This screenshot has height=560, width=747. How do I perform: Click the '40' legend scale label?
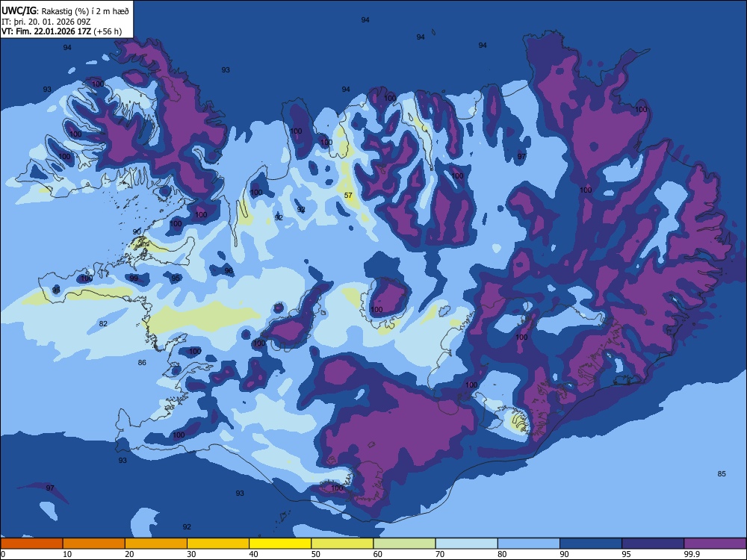click(x=253, y=554)
